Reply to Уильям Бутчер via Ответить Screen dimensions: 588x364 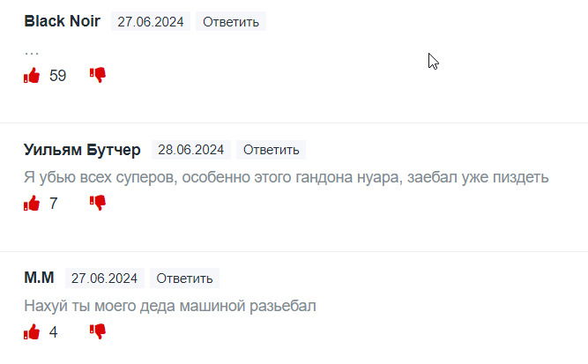pos(272,150)
